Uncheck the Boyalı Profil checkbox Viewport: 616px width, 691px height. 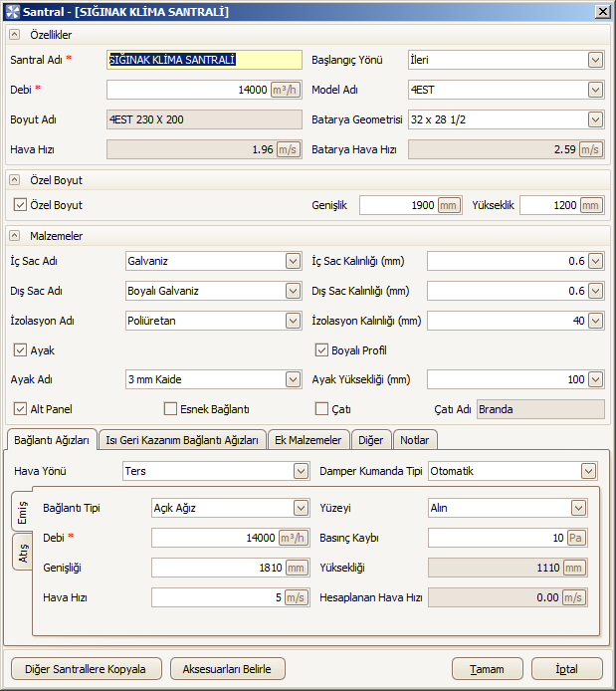(321, 350)
